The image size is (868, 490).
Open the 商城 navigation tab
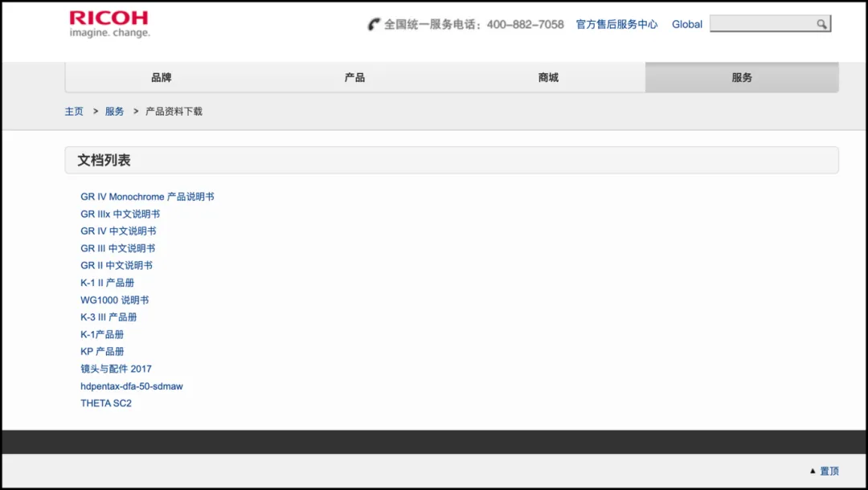[x=549, y=77]
